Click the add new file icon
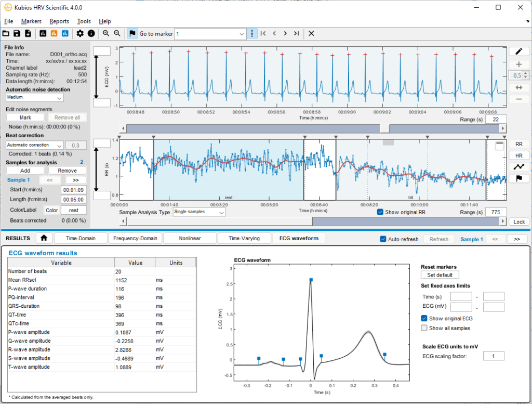The image size is (532, 404). pyautogui.click(x=28, y=33)
